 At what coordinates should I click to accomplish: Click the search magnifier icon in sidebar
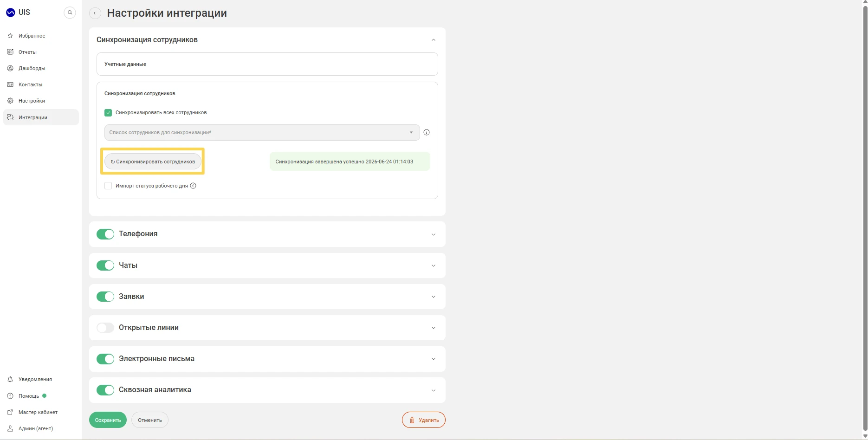tap(70, 13)
